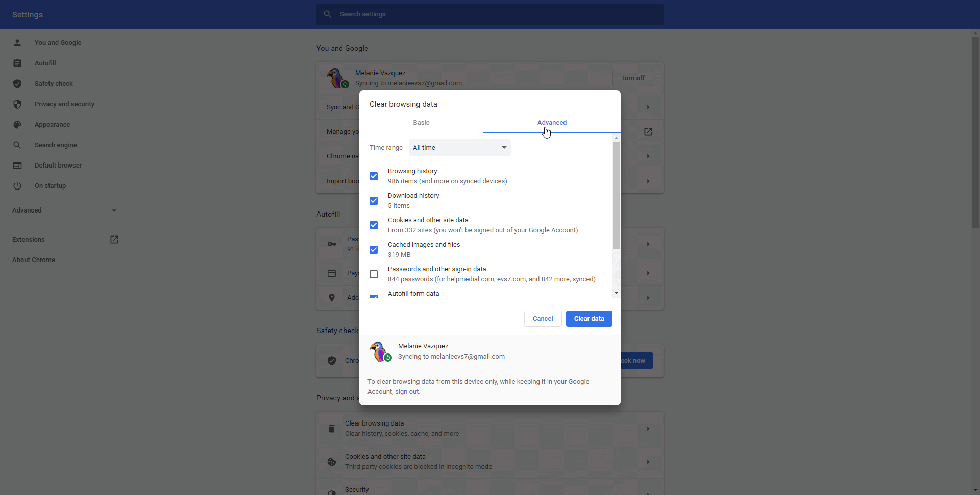Uncheck the Cached images and files checkbox
980x495 pixels.
click(x=374, y=250)
